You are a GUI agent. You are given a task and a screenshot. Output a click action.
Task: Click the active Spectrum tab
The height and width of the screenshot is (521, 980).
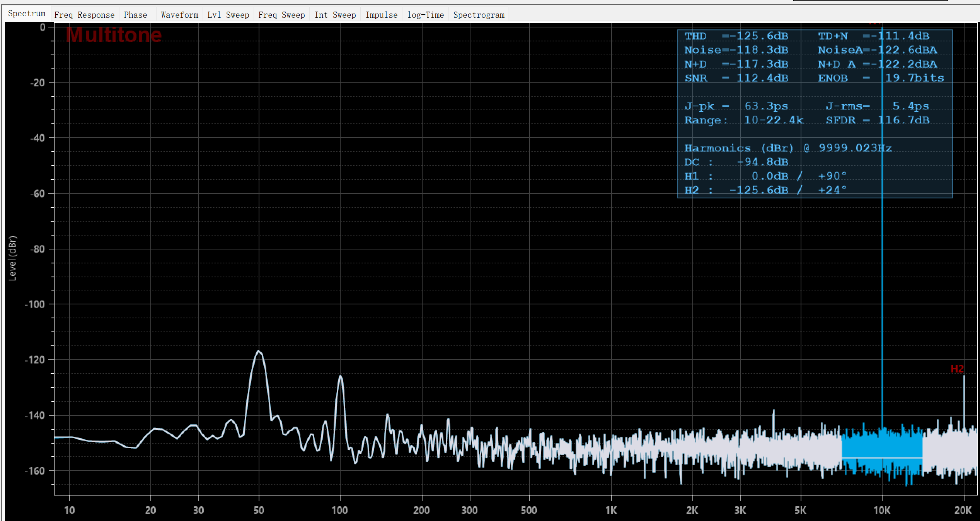pos(27,14)
